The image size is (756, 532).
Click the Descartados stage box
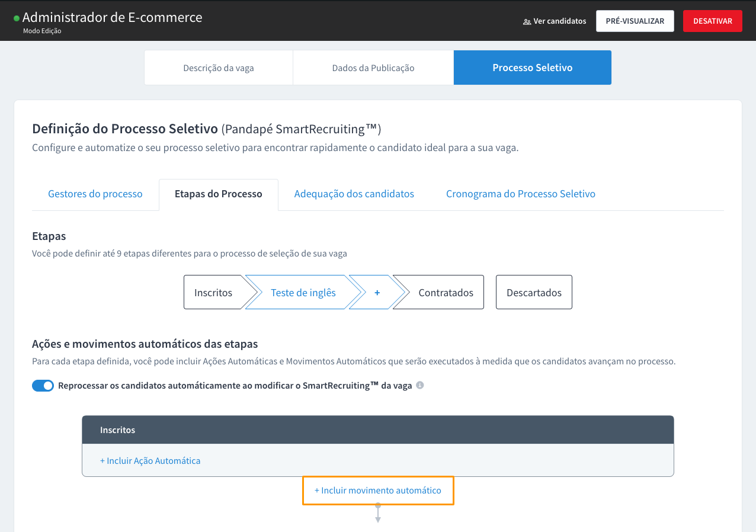tap(534, 292)
